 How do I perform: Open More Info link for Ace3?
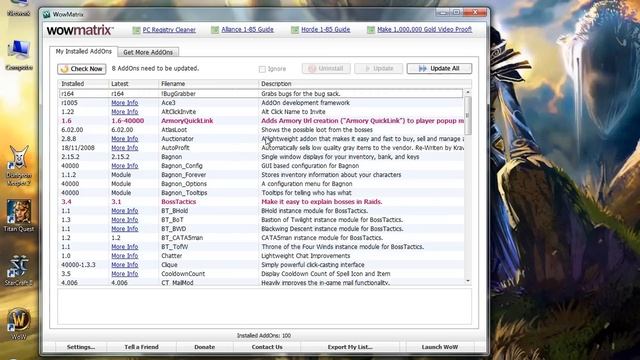[124, 103]
